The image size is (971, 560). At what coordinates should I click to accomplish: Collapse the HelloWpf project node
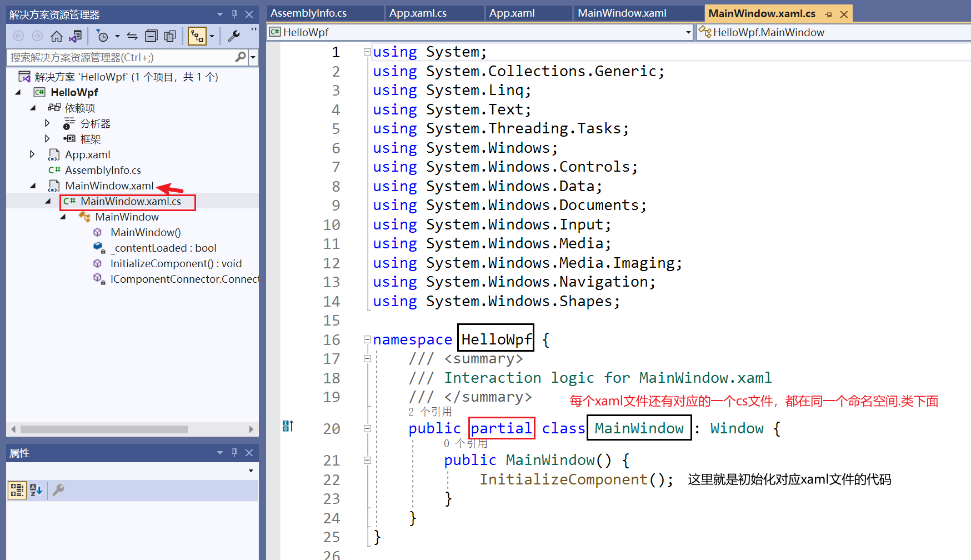tap(18, 92)
